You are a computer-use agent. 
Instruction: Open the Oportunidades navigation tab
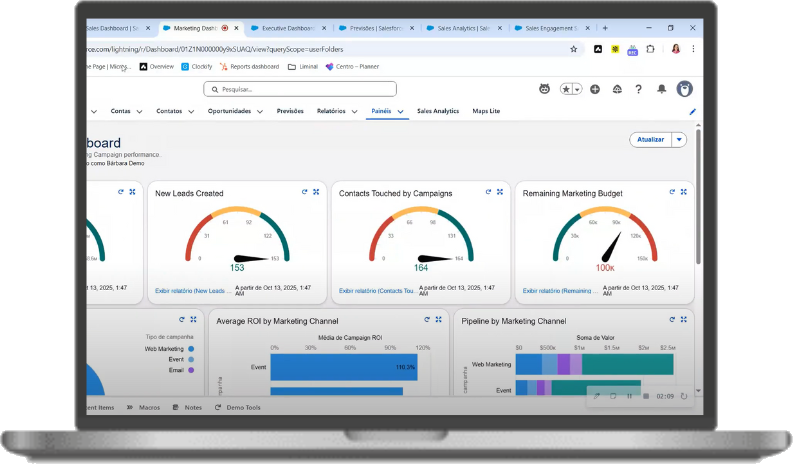(229, 111)
